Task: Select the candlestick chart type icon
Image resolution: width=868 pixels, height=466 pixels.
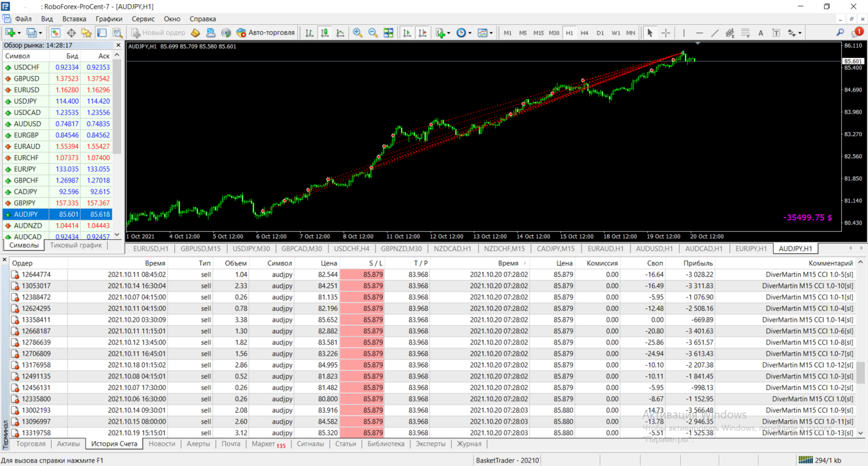Action: point(324,32)
